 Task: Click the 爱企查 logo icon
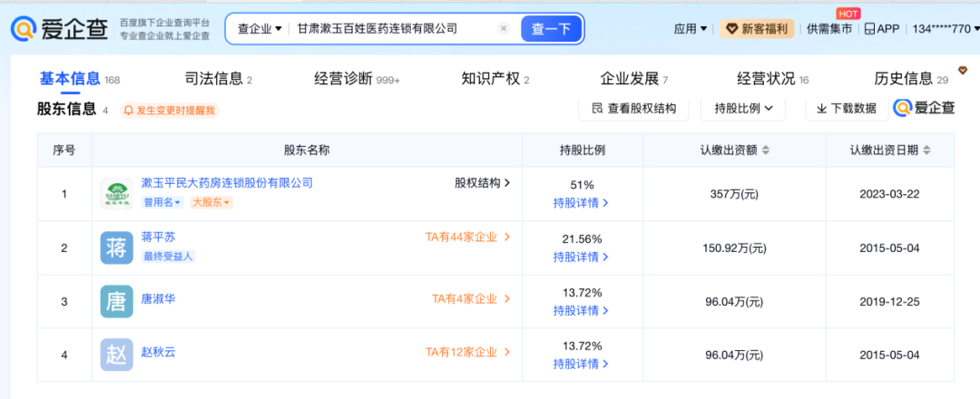24,29
